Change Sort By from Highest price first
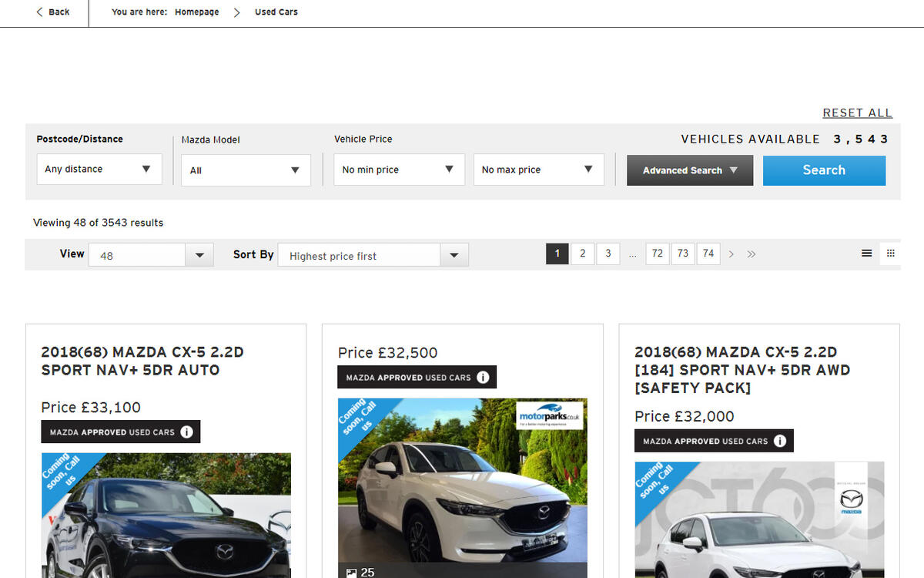Screen dimensions: 924x578 click(x=372, y=254)
